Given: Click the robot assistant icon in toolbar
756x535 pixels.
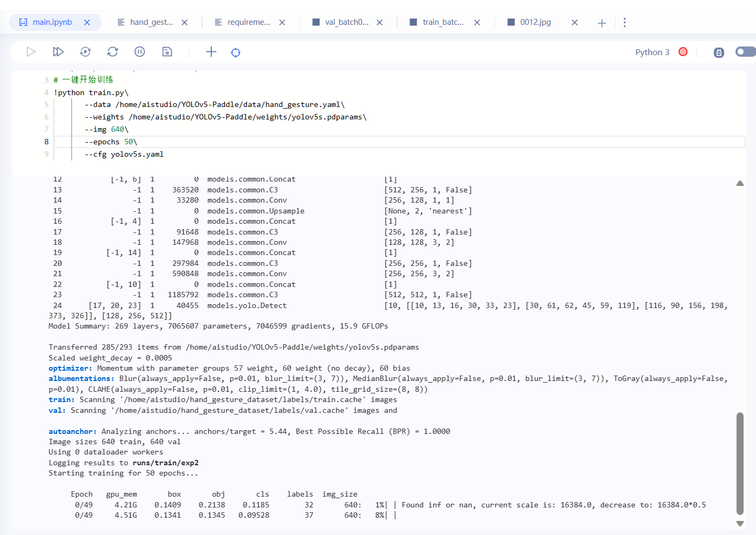Looking at the screenshot, I should pyautogui.click(x=719, y=52).
